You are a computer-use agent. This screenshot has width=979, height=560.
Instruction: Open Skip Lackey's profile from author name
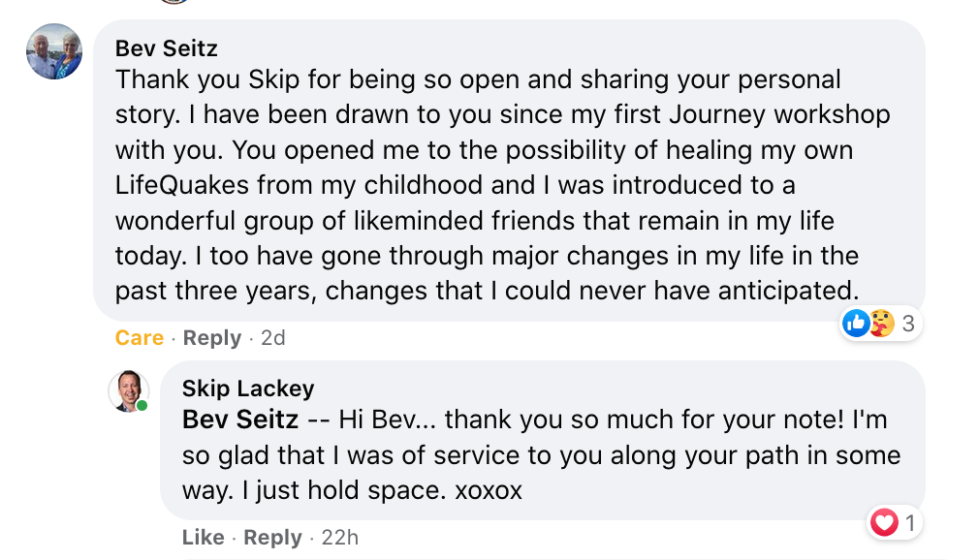coord(248,389)
